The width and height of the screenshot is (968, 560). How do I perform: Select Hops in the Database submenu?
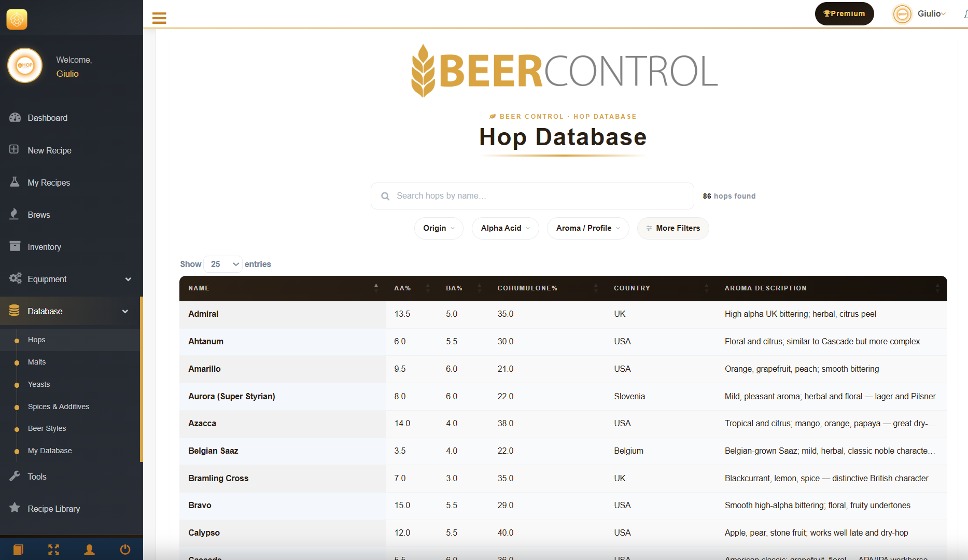36,340
